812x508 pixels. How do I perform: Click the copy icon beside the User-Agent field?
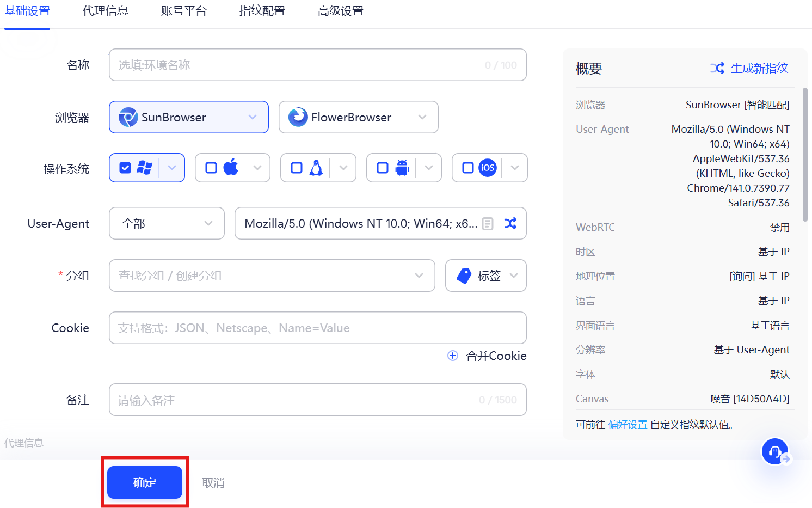coord(487,223)
